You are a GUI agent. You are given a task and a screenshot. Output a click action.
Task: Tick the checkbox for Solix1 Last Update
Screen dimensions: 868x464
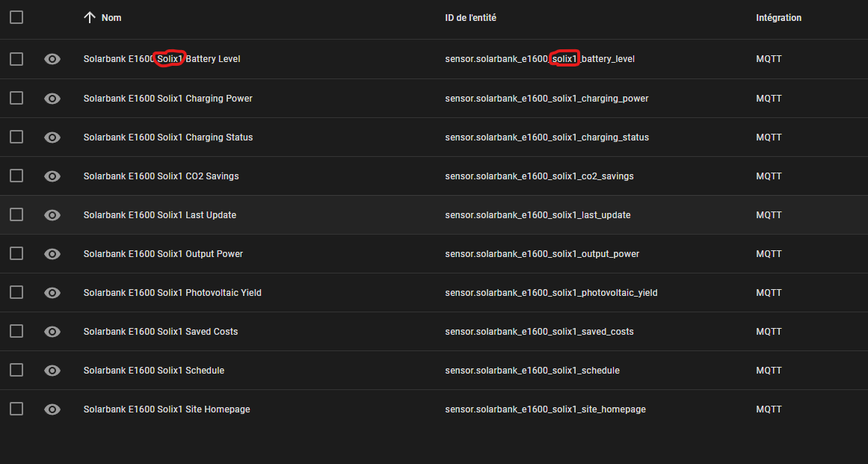[x=16, y=214]
